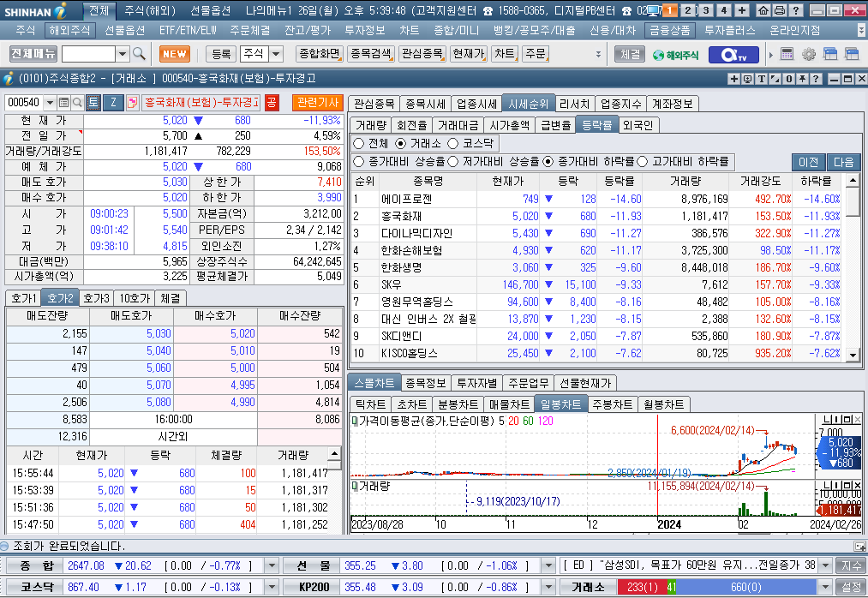
Task: Click the blue Z button
Action: [113, 103]
